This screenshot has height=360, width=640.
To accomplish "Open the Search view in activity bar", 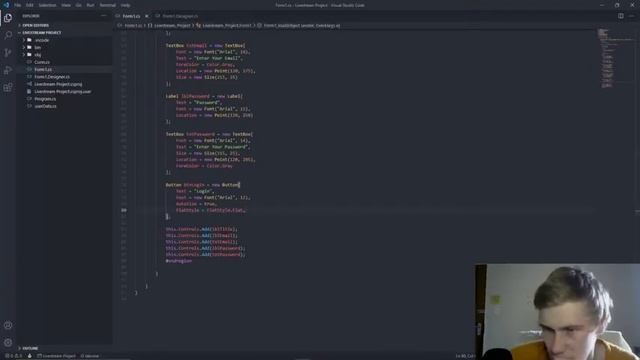I will coord(8,35).
